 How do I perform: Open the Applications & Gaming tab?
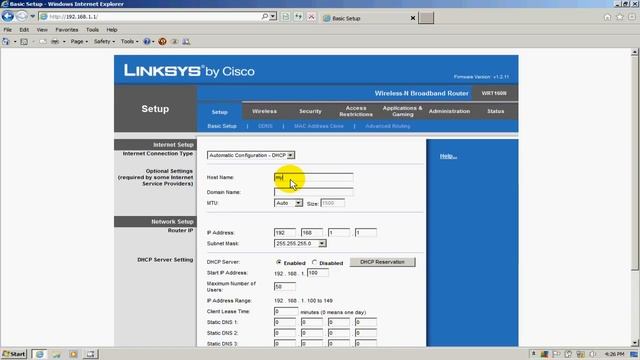pos(402,111)
